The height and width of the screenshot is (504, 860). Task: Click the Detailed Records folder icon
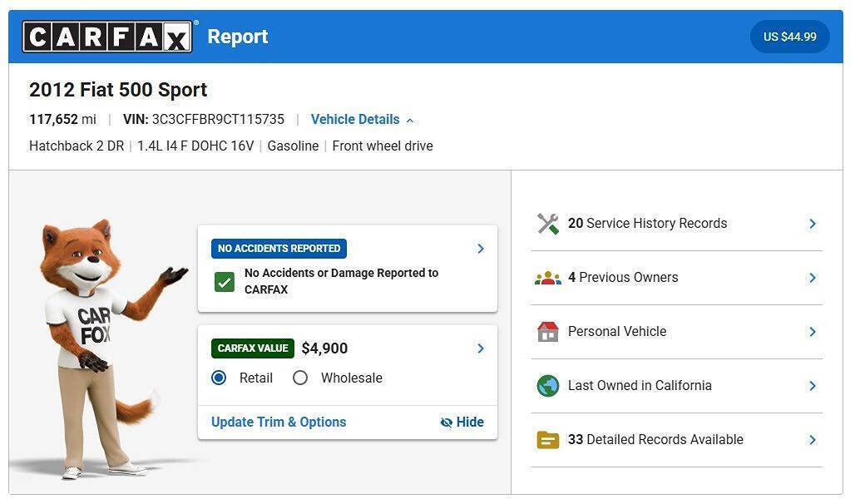click(547, 440)
